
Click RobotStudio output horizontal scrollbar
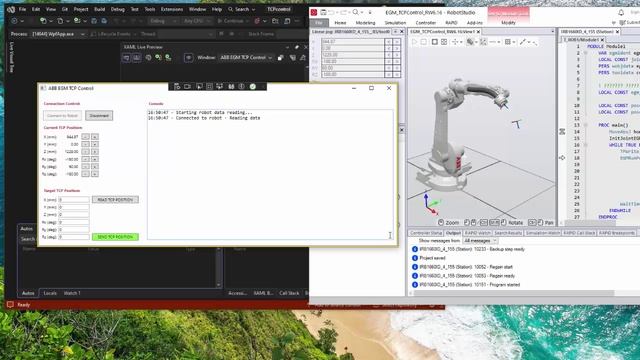(513, 293)
